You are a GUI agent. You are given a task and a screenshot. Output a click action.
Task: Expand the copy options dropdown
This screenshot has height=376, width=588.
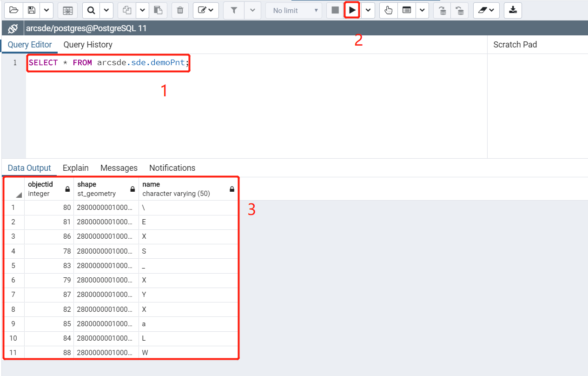tap(142, 10)
